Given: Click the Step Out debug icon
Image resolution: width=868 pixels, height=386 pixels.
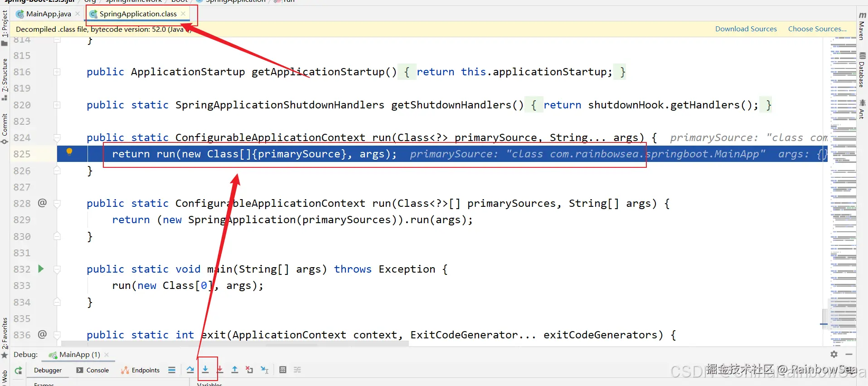Looking at the screenshot, I should click(235, 370).
